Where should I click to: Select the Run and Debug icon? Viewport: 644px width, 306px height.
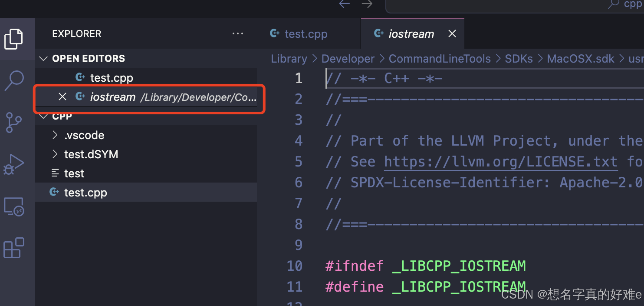point(14,164)
